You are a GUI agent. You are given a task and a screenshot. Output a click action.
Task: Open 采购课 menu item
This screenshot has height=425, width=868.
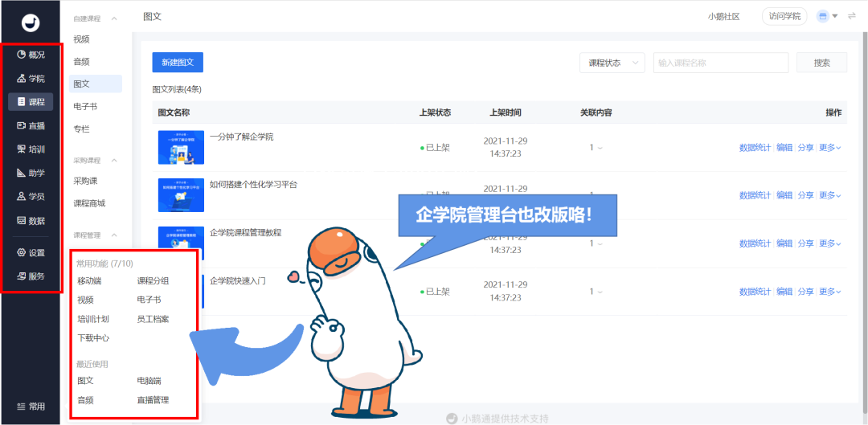(x=85, y=181)
